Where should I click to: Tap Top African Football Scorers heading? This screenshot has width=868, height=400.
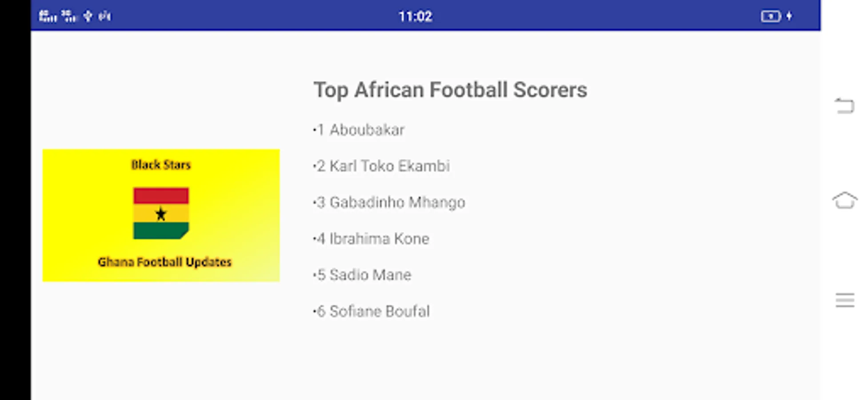[x=450, y=90]
